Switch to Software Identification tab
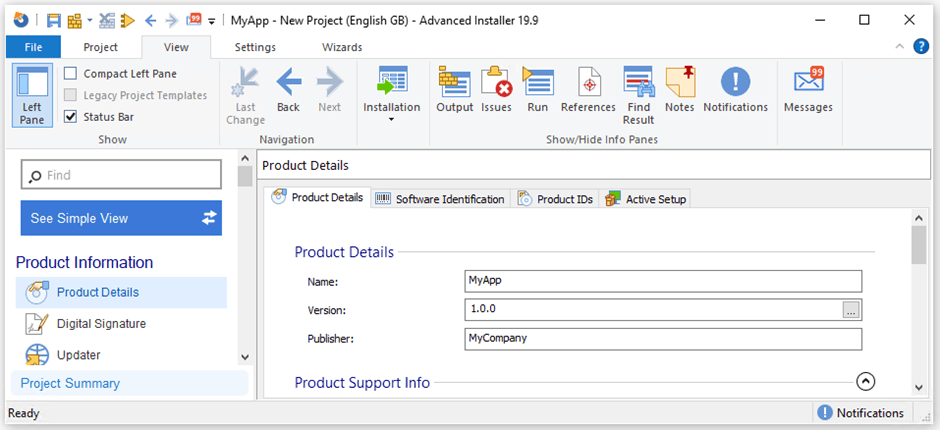The width and height of the screenshot is (940, 430). [441, 199]
